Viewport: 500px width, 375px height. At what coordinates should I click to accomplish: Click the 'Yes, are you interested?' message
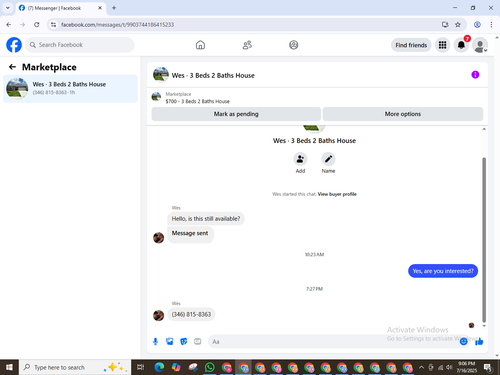pyautogui.click(x=443, y=271)
